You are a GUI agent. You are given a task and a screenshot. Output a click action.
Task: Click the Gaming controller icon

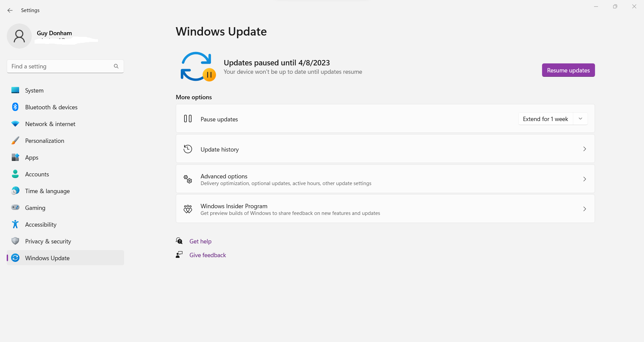click(x=15, y=207)
